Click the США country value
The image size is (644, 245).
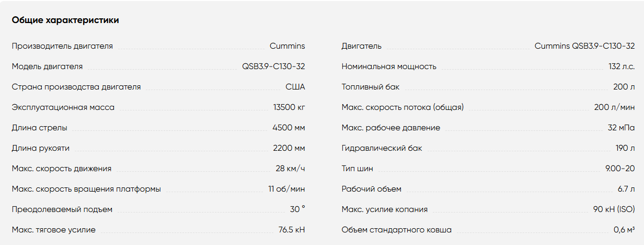[295, 87]
